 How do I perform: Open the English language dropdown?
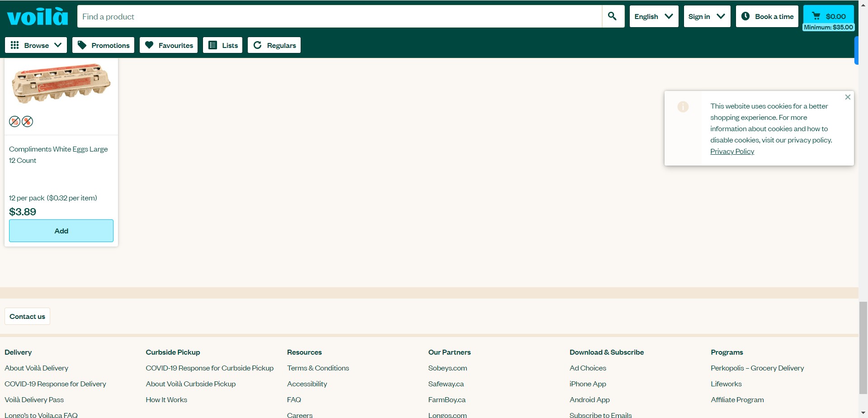point(654,17)
